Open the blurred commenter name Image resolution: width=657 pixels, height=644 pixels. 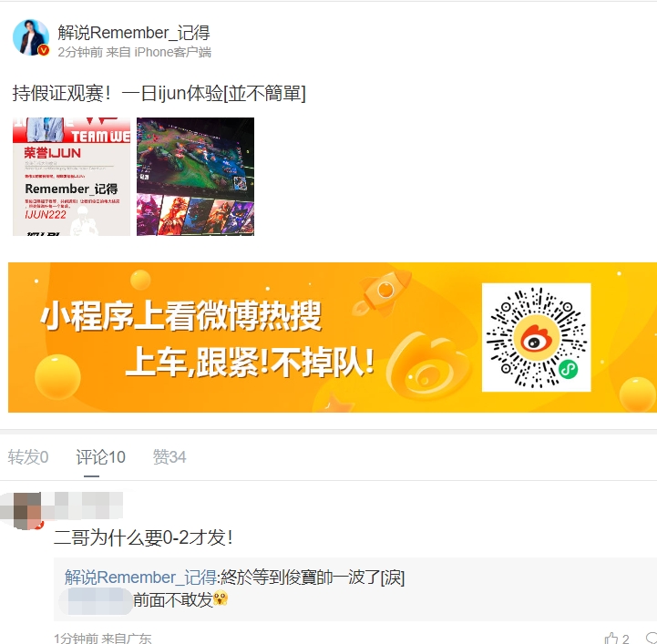(84, 505)
